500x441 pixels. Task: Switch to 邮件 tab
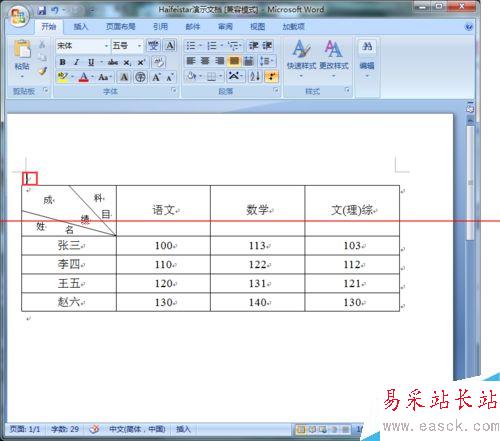tap(193, 26)
